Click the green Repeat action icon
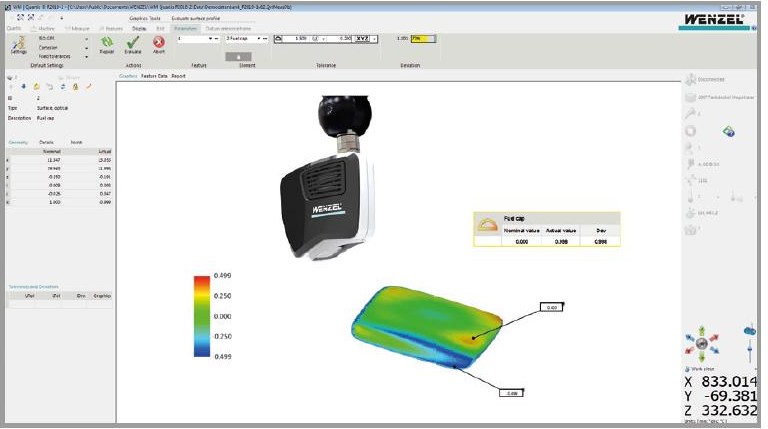Viewport: 768px width, 429px height. (x=106, y=42)
